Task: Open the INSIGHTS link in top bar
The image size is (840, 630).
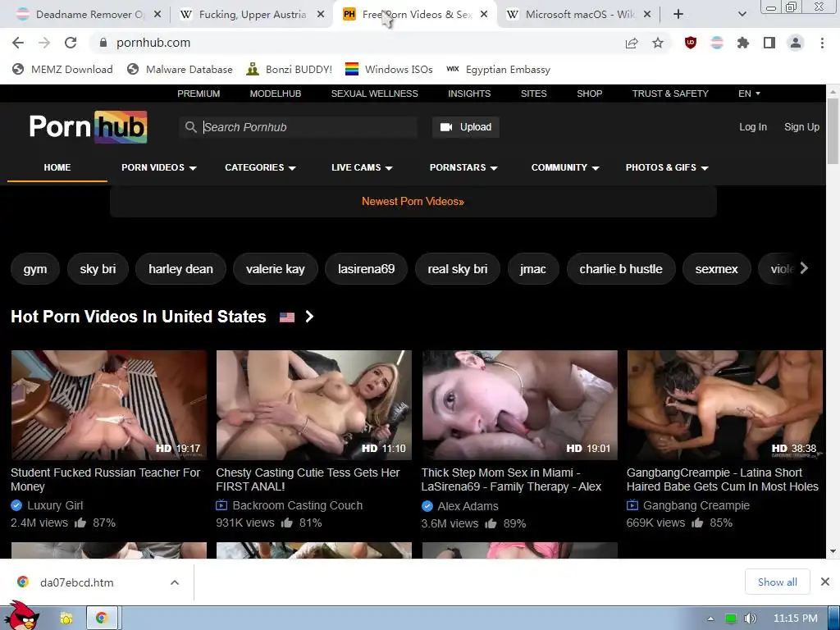Action: (469, 94)
